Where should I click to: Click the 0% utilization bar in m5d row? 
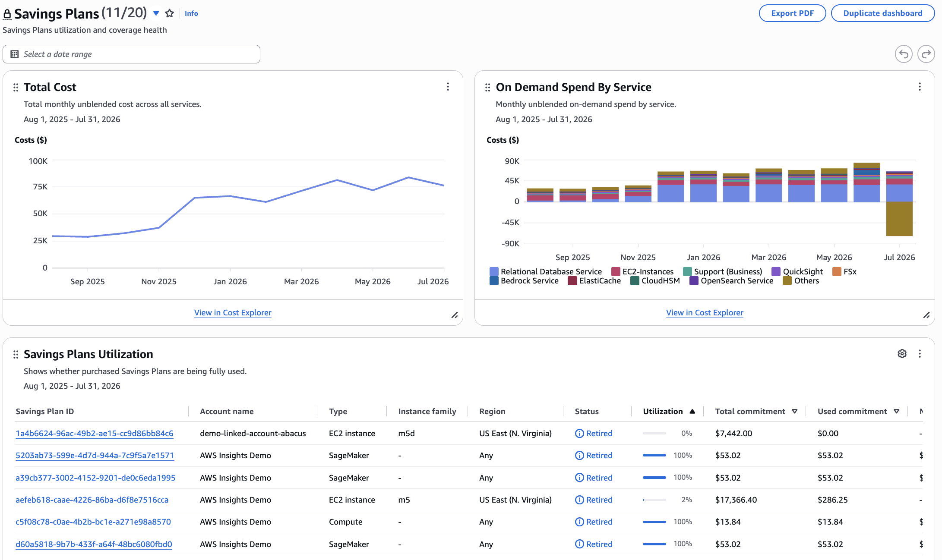pos(654,433)
